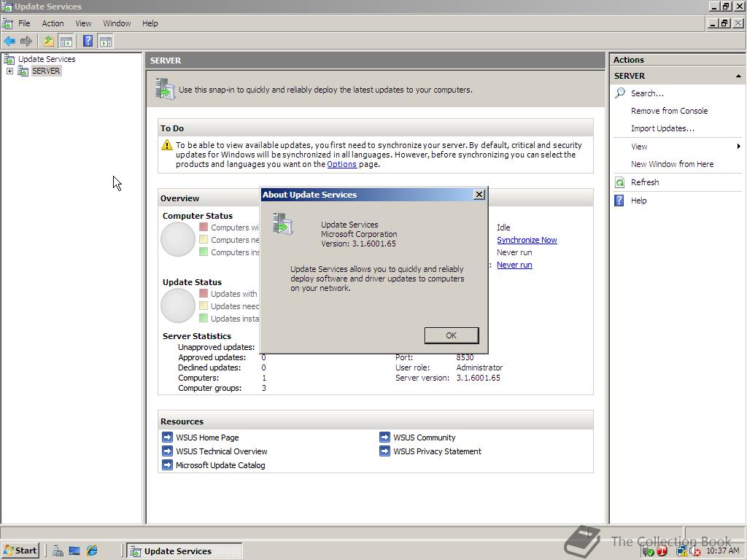Click the red Computers with errors swatch
Viewport: 747px width, 560px height.
pos(204,227)
